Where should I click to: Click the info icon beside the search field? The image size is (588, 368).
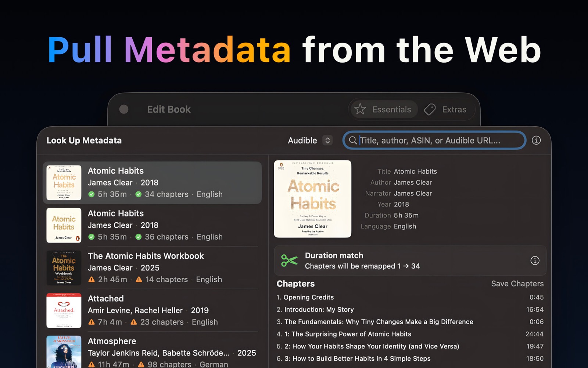pos(536,140)
